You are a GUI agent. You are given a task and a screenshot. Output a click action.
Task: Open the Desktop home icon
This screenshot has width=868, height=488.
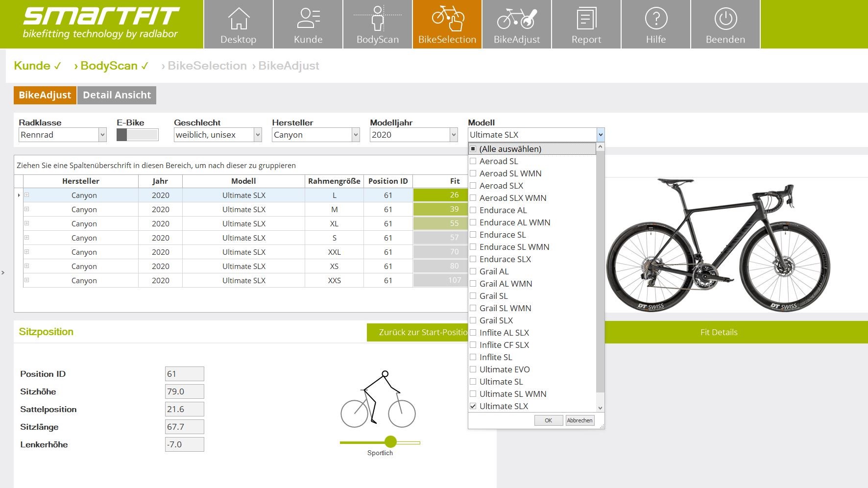(x=238, y=24)
